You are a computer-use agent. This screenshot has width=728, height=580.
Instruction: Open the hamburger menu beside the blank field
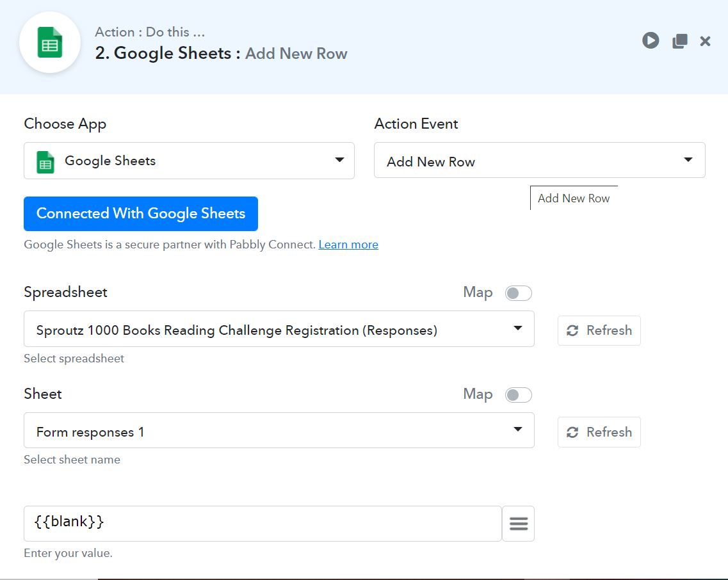(518, 524)
